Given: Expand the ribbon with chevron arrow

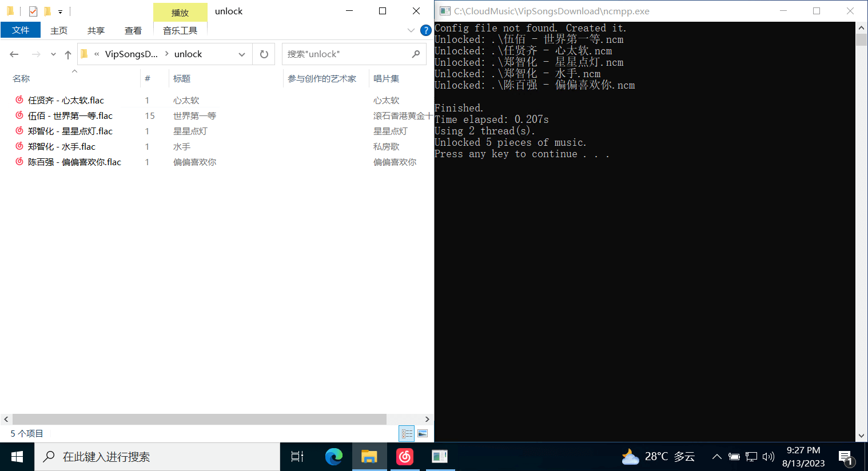Looking at the screenshot, I should click(411, 30).
